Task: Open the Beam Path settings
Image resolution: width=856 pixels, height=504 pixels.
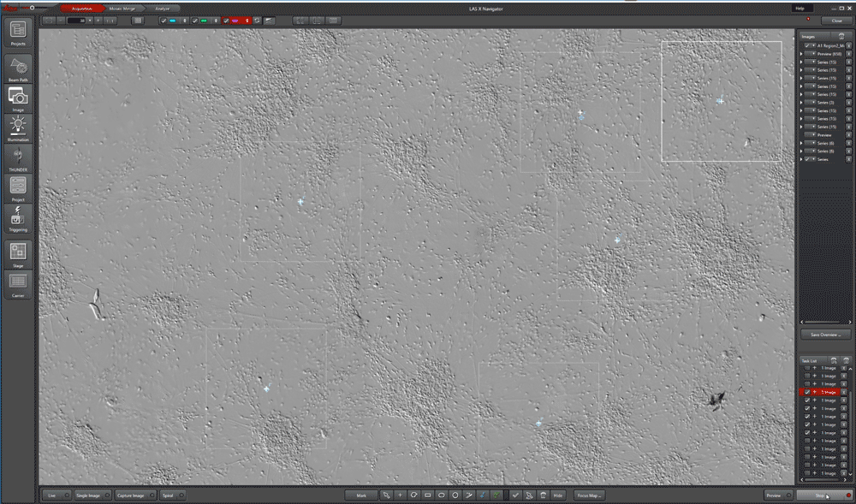Action: 18,68
